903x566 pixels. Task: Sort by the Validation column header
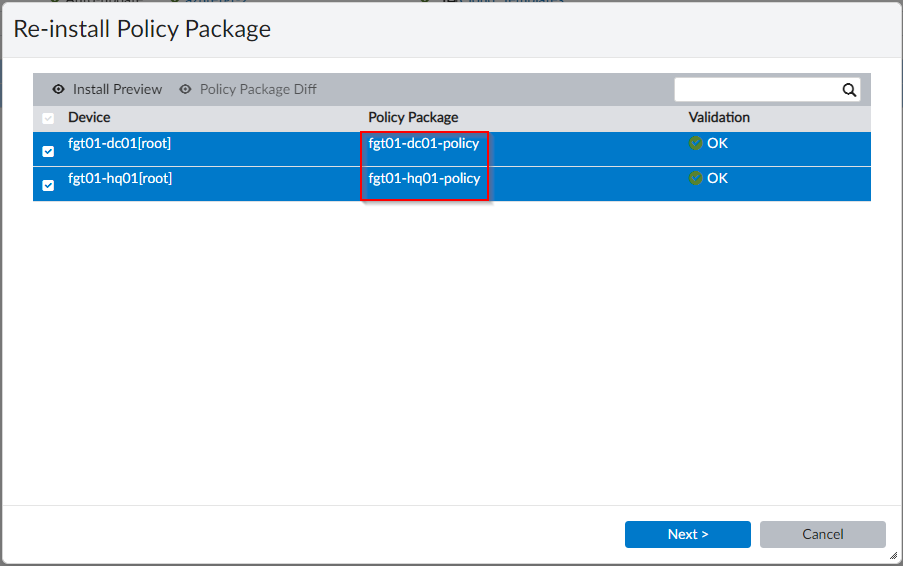[x=718, y=118]
